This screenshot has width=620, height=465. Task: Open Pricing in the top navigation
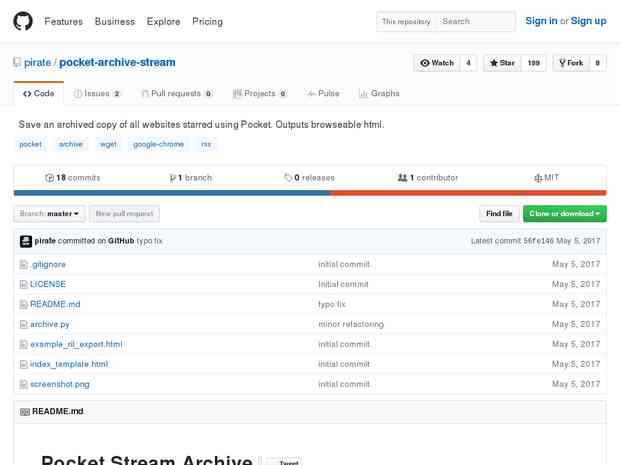pyautogui.click(x=207, y=22)
